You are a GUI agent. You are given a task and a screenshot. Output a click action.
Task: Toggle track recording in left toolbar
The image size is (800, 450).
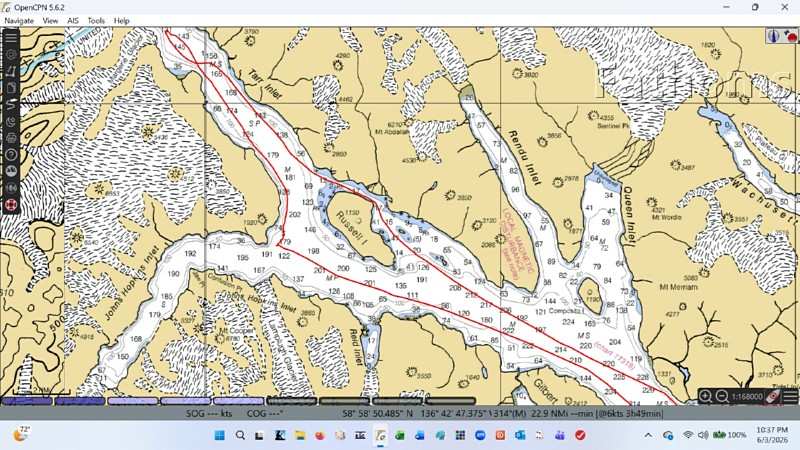point(11,105)
